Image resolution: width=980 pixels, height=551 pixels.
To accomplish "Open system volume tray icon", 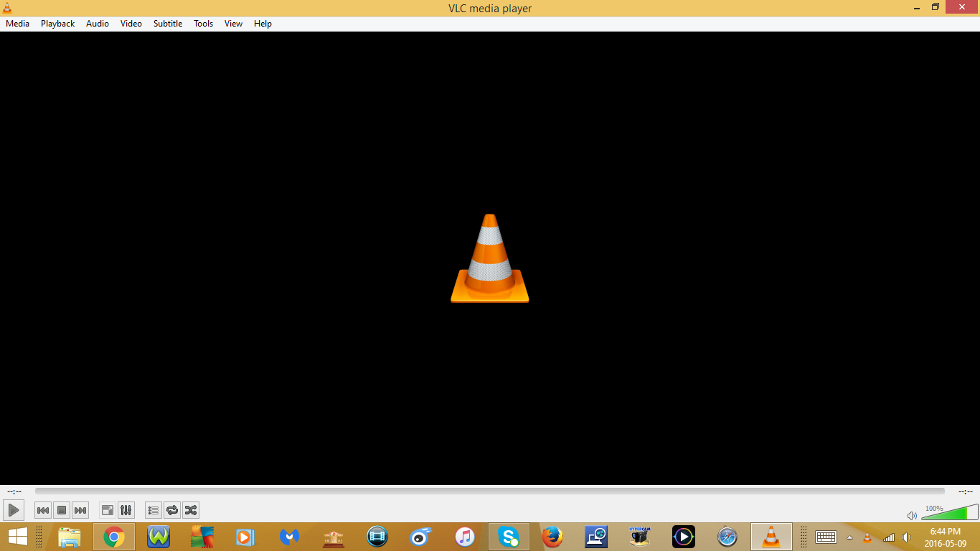I will (x=907, y=537).
